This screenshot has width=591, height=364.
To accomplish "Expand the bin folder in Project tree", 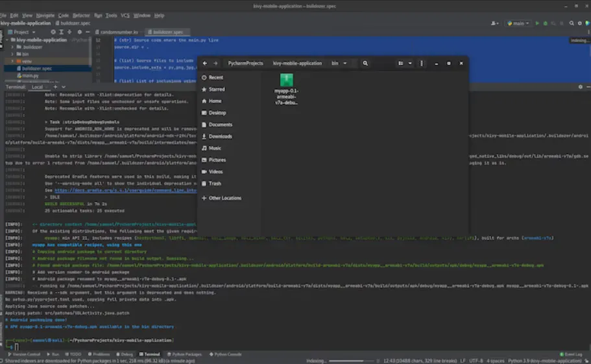I will pyautogui.click(x=12, y=54).
